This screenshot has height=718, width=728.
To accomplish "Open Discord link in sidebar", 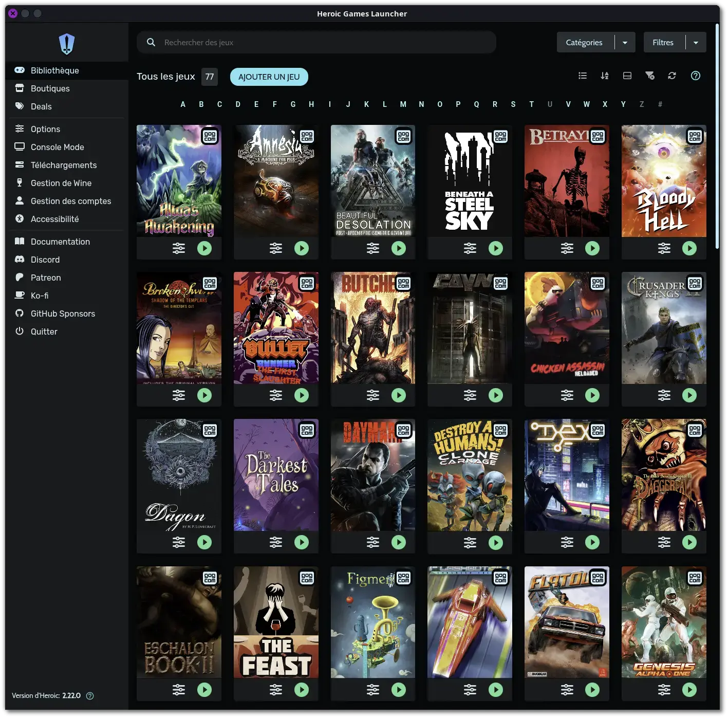I will [x=67, y=260].
